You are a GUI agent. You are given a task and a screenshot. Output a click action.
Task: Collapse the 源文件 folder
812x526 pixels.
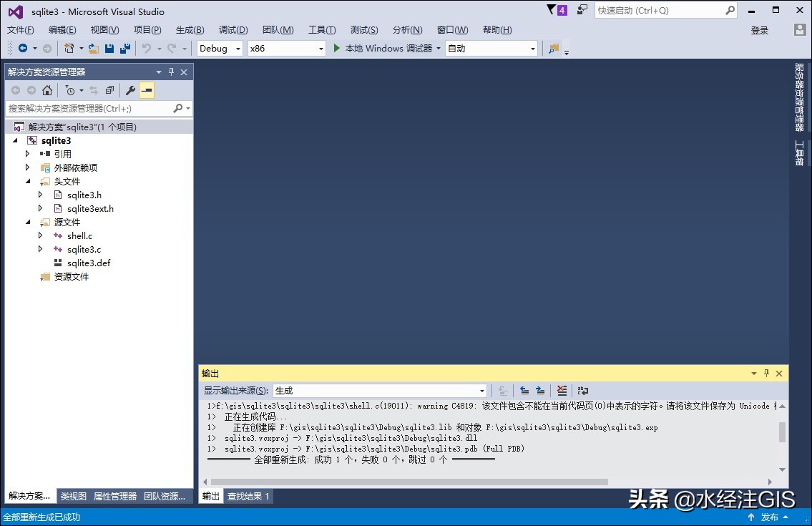pos(28,222)
